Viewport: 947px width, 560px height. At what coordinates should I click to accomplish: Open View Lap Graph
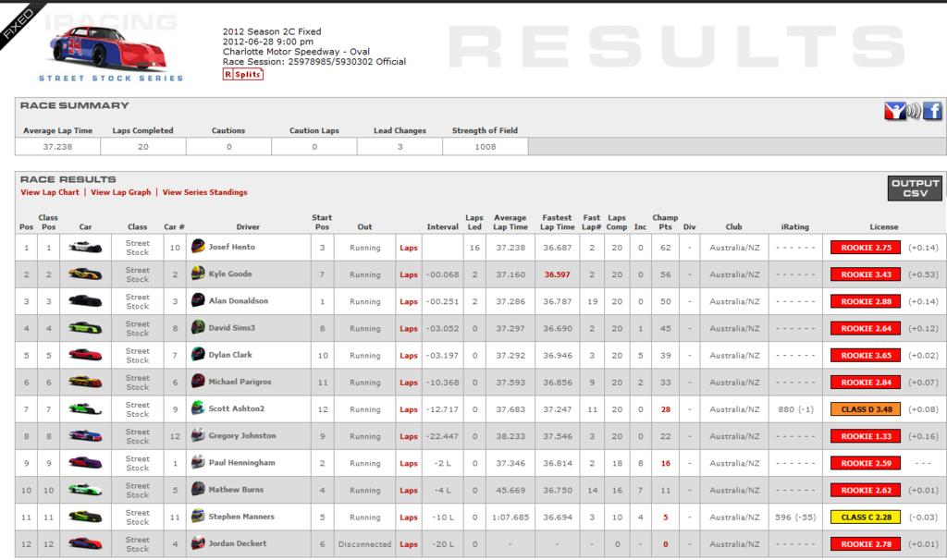click(120, 192)
